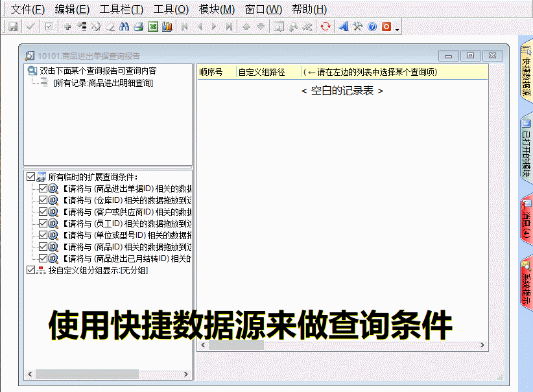Click the wrench and hammer tools icon
The height and width of the screenshot is (392, 533).
point(357,27)
